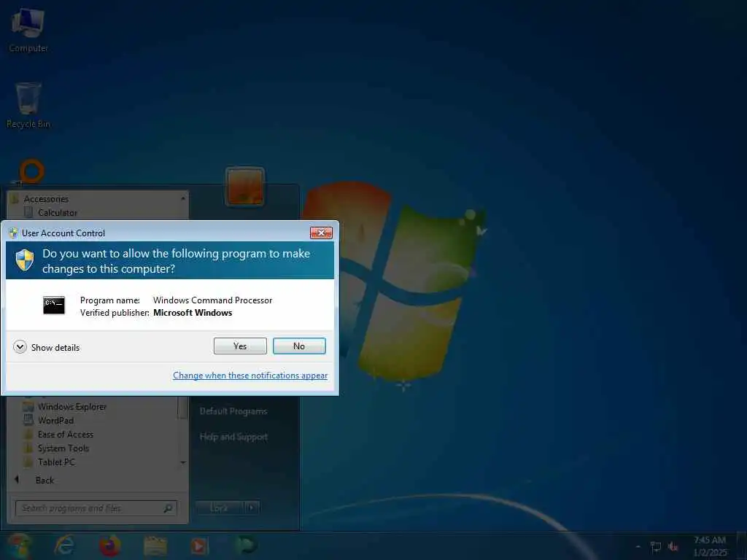The image size is (747, 560).
Task: Click the Lock button in Start menu
Action: 219,507
